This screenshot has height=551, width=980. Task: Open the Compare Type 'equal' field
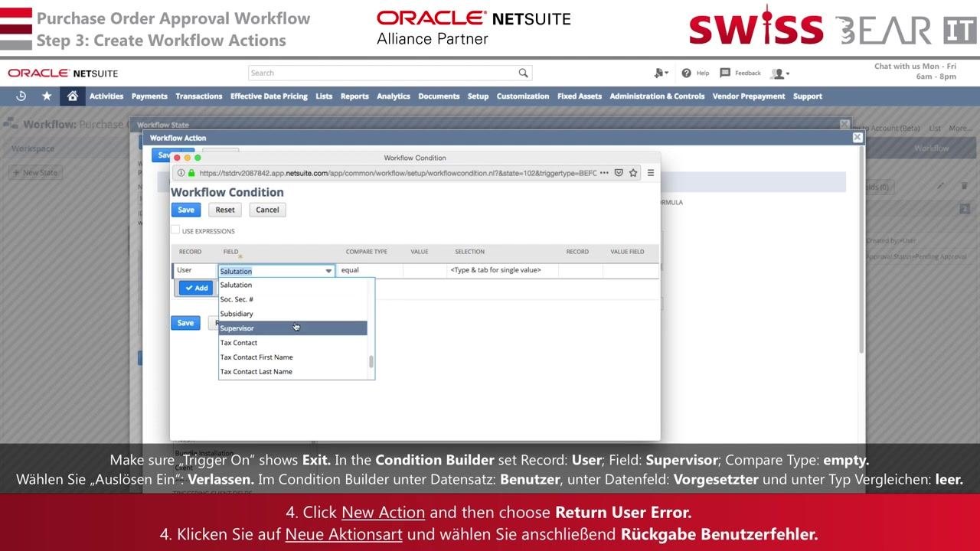click(x=371, y=270)
